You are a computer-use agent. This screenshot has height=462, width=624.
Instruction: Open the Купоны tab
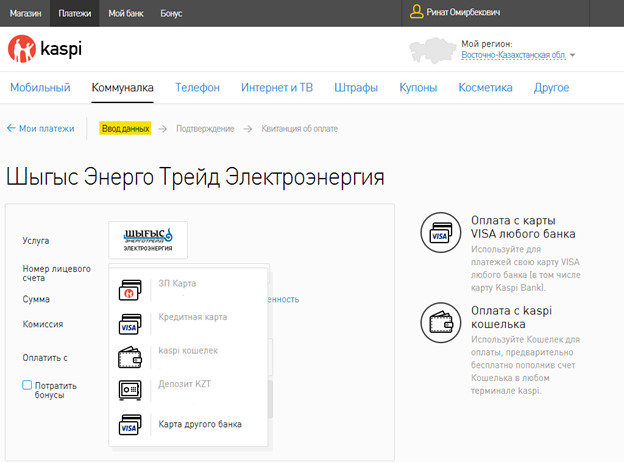point(418,88)
